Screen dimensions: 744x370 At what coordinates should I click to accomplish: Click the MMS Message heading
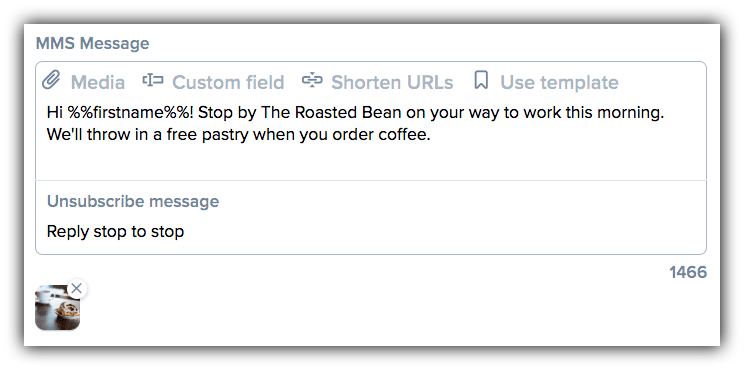tap(93, 44)
